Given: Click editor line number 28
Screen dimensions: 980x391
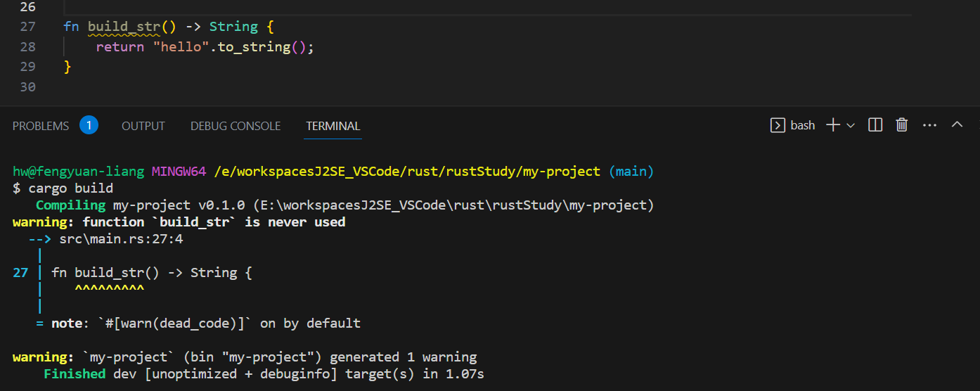Looking at the screenshot, I should click(x=28, y=47).
